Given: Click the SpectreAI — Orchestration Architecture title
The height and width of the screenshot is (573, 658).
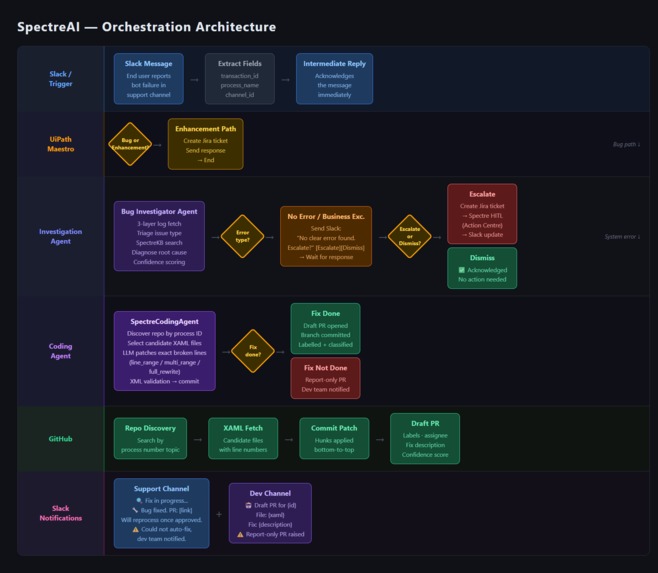Looking at the screenshot, I should pyautogui.click(x=146, y=27).
